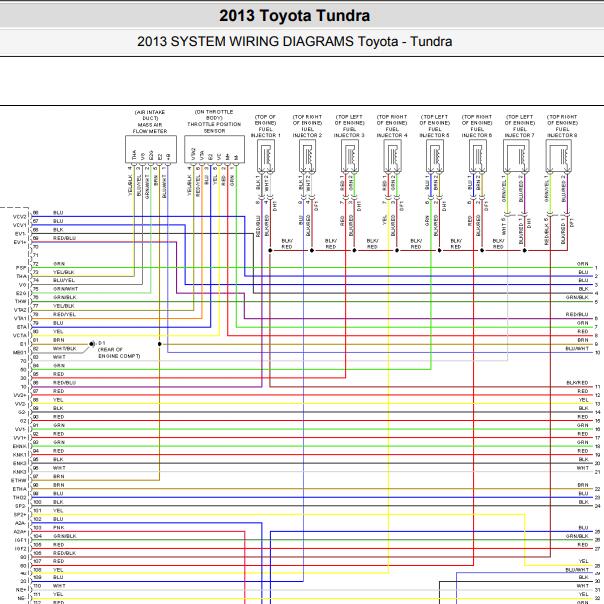The image size is (604, 604).
Task: Click pin 75 'GRN/WHT' wire label
Action: click(x=65, y=289)
